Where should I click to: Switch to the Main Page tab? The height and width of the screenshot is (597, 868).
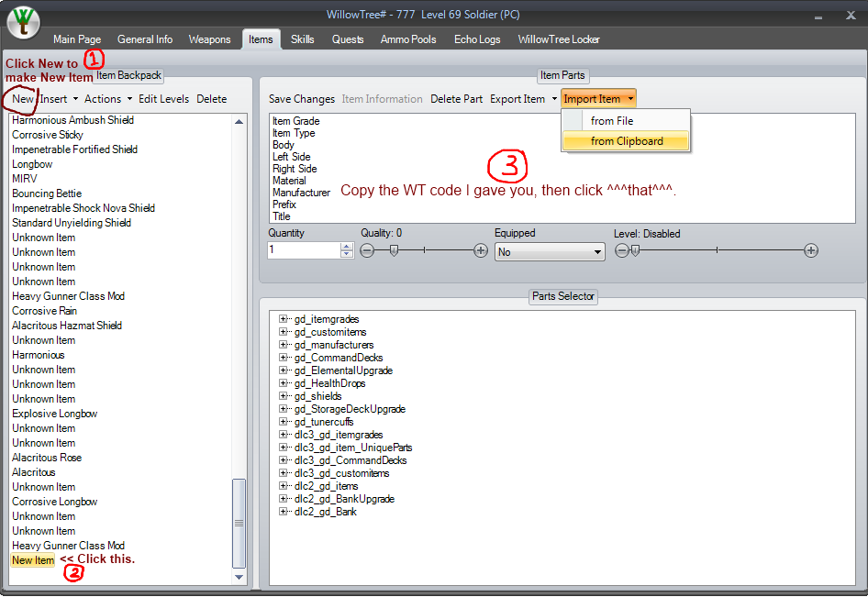77,39
